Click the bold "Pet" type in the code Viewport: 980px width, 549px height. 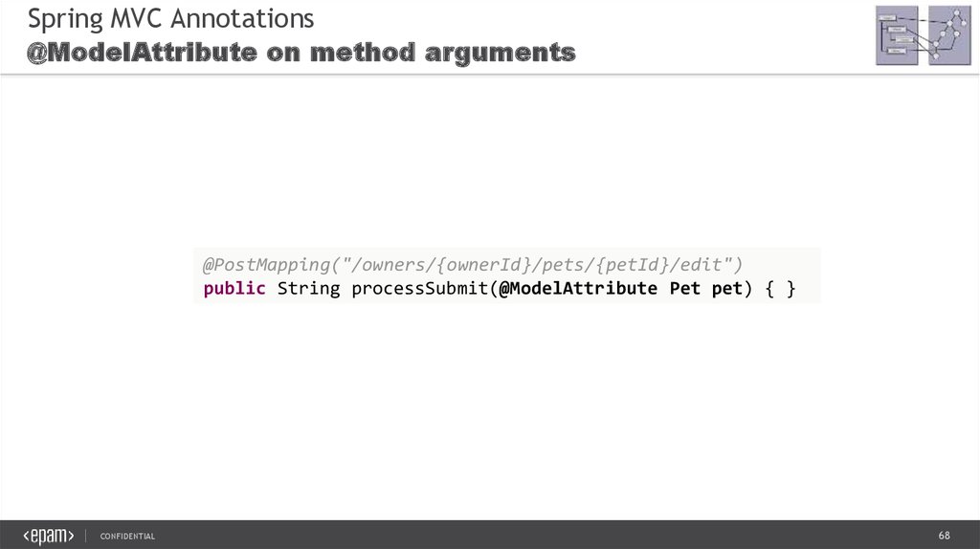pyautogui.click(x=685, y=288)
